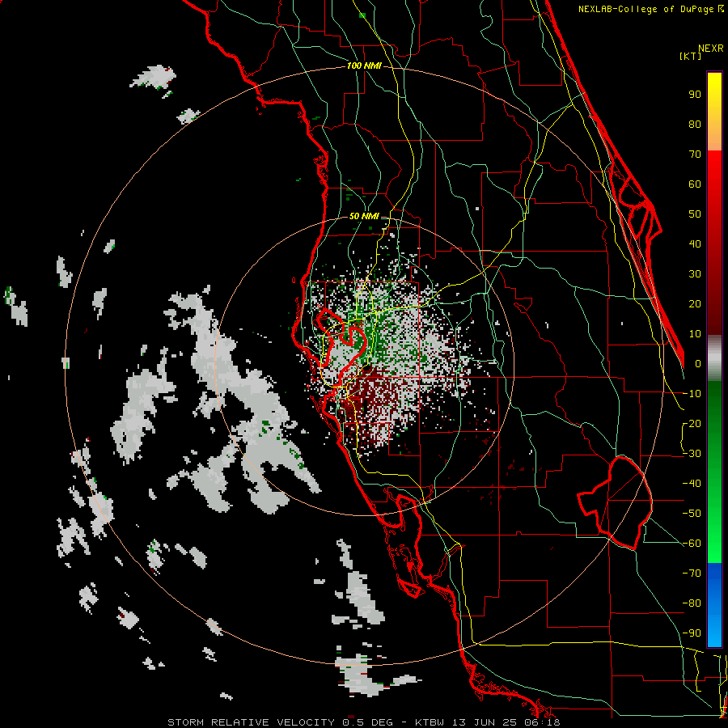Image resolution: width=728 pixels, height=728 pixels.
Task: Click the "-80" scale value
Action: (x=692, y=603)
